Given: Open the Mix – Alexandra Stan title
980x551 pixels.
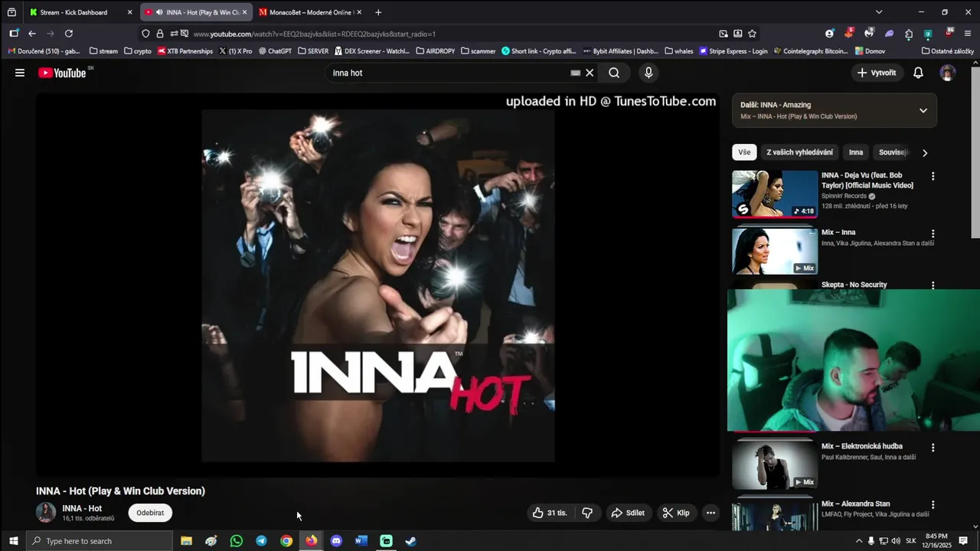Looking at the screenshot, I should 855,504.
